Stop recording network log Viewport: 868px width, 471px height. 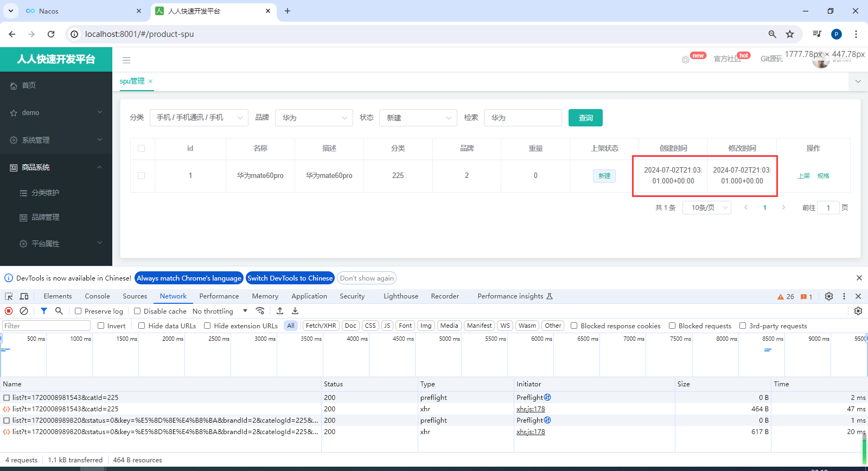pos(9,311)
